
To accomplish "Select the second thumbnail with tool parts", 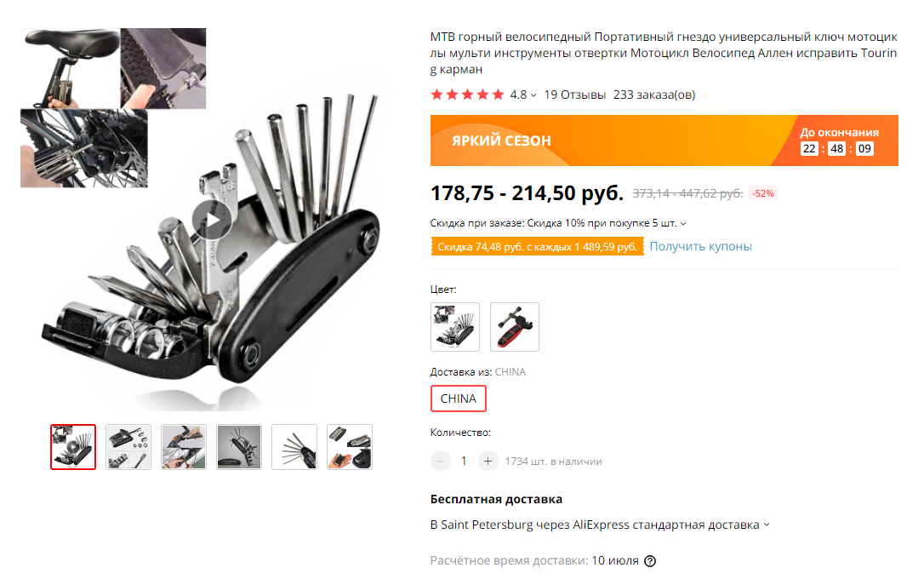I will tap(128, 447).
